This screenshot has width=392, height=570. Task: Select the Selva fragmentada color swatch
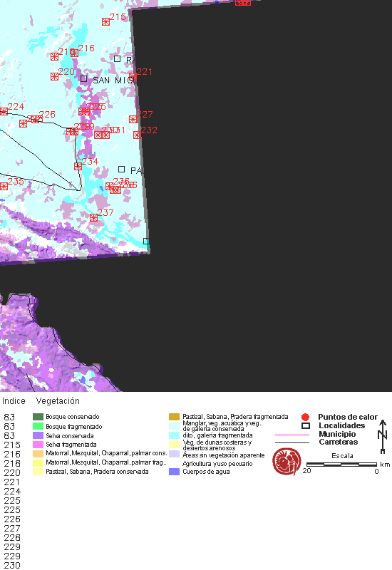pyautogui.click(x=38, y=444)
